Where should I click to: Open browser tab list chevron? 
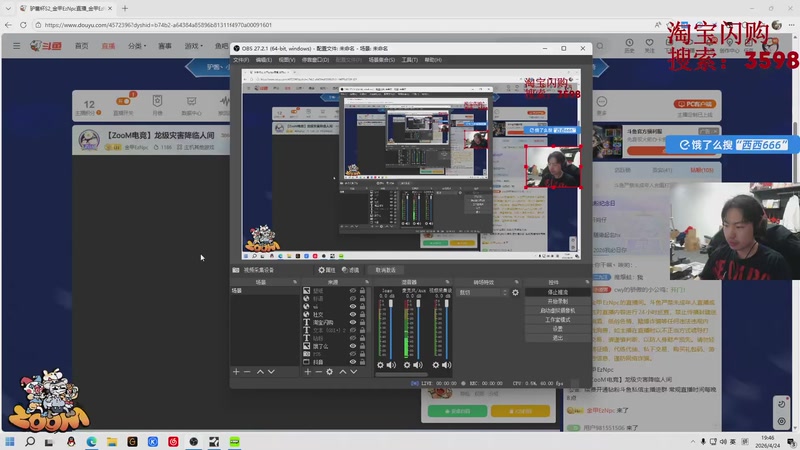8,8
